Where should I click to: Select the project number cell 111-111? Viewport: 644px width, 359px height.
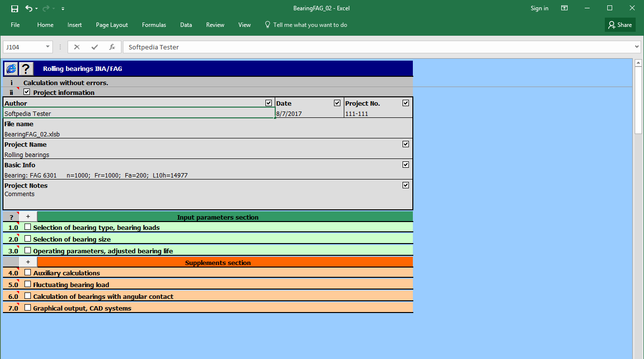(x=379, y=113)
